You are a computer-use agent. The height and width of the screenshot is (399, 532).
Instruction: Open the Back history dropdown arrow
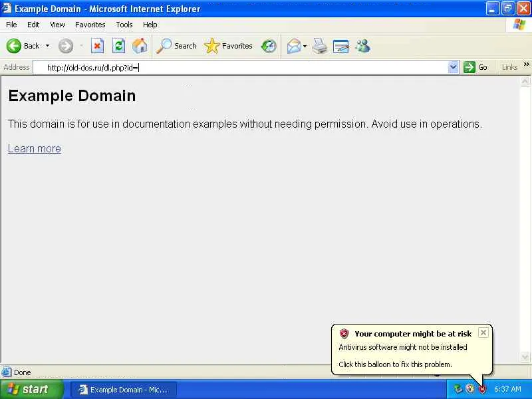tap(47, 46)
